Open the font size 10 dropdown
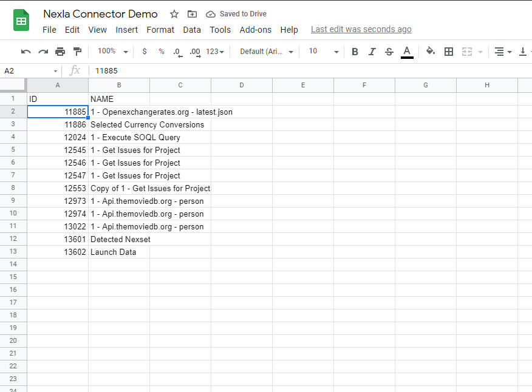 (324, 52)
